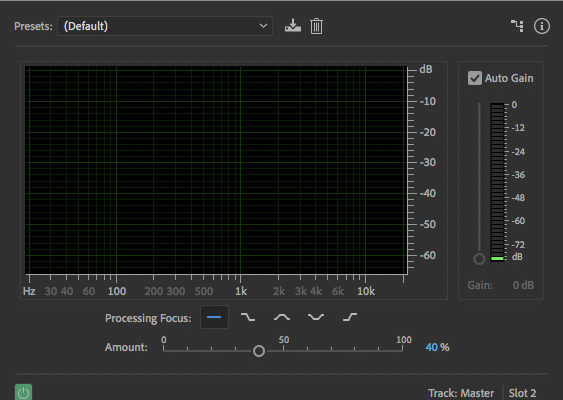Delete preset with the trash icon
Image resolution: width=563 pixels, height=400 pixels.
316,26
